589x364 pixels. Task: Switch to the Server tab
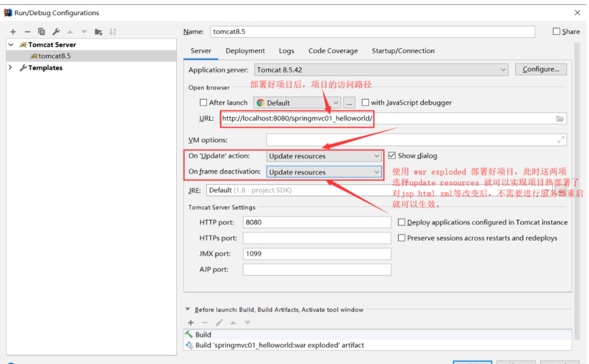click(x=201, y=51)
